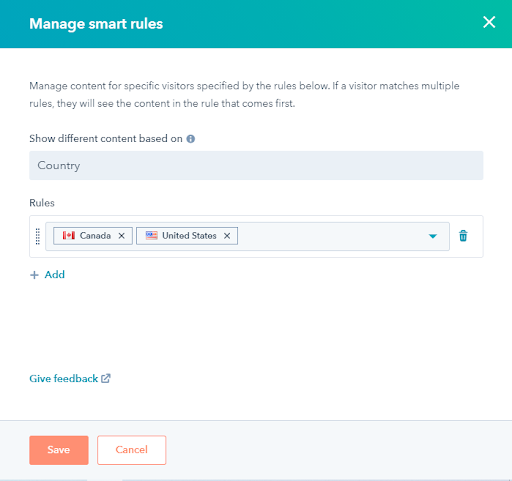
Task: Click the info icon beside 'based on'
Action: [191, 139]
